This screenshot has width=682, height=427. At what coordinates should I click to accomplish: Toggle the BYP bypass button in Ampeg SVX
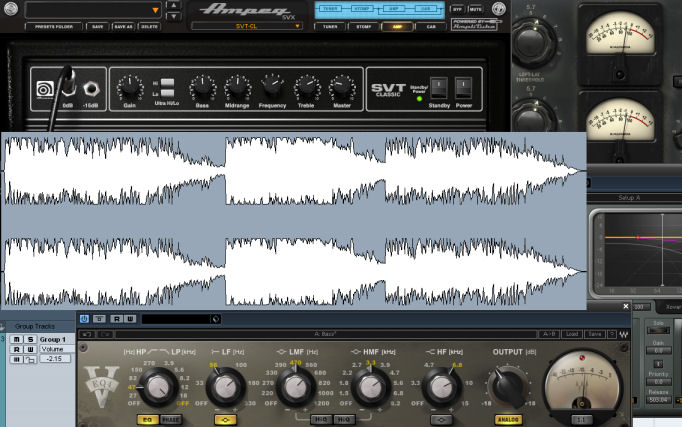(458, 9)
